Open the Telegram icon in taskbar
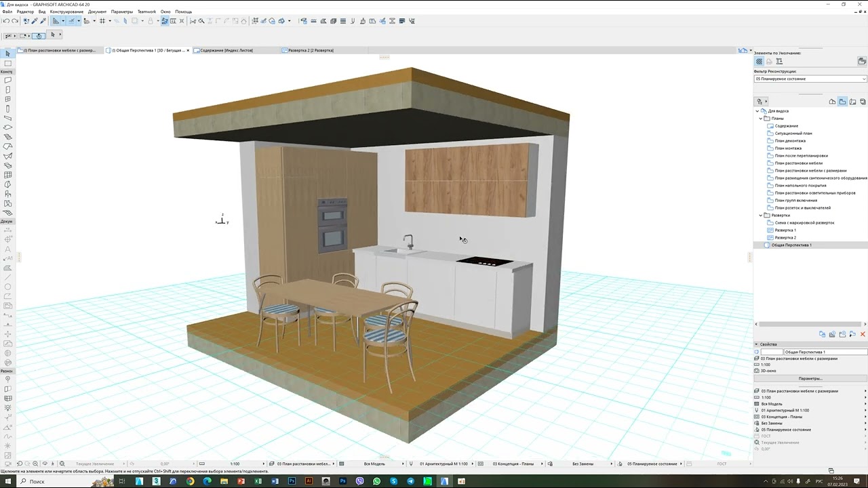The width and height of the screenshot is (868, 488). coord(410,481)
